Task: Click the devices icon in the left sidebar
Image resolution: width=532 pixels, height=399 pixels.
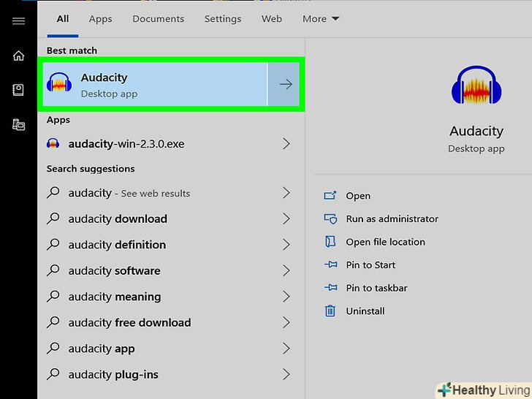Action: point(18,124)
